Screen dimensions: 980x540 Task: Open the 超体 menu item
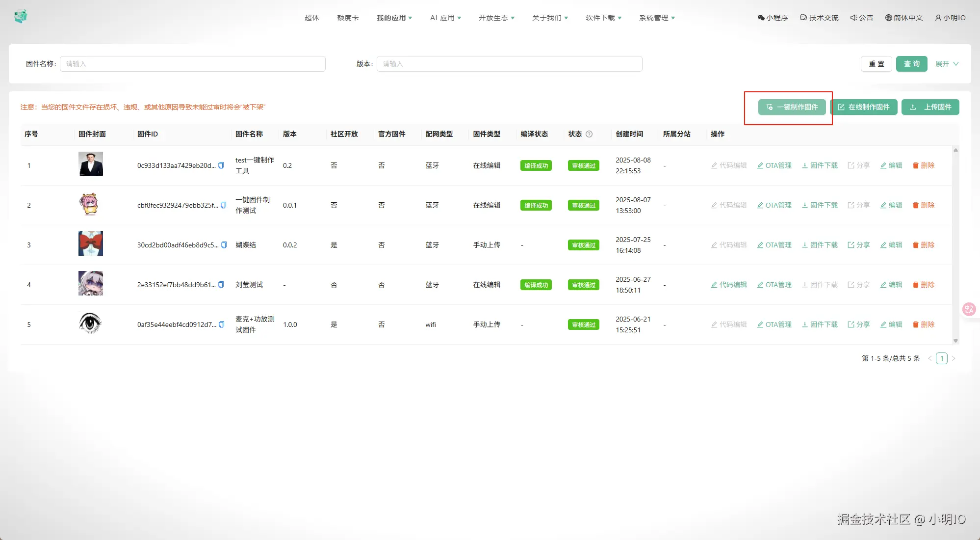(312, 18)
